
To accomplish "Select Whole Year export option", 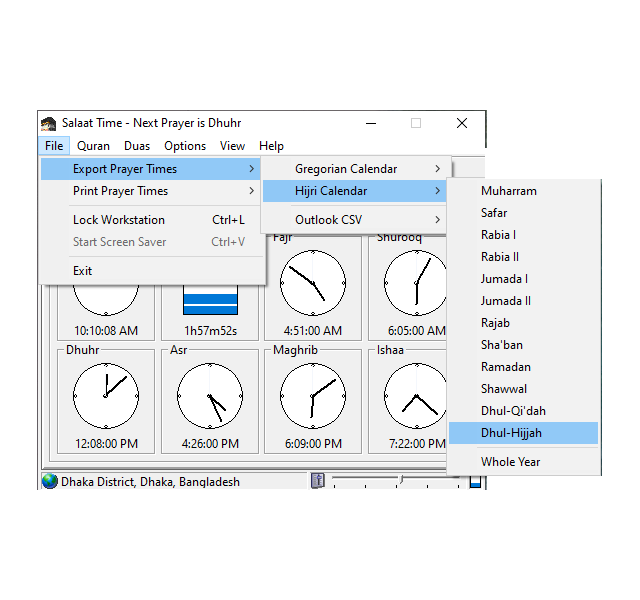I will 523,462.
